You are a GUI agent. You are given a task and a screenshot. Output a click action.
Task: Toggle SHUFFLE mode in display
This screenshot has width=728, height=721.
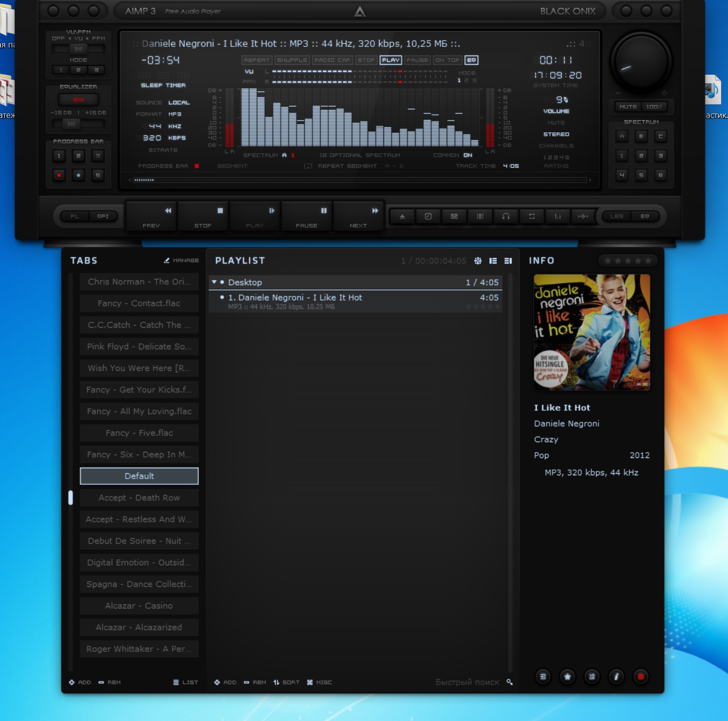(292, 60)
